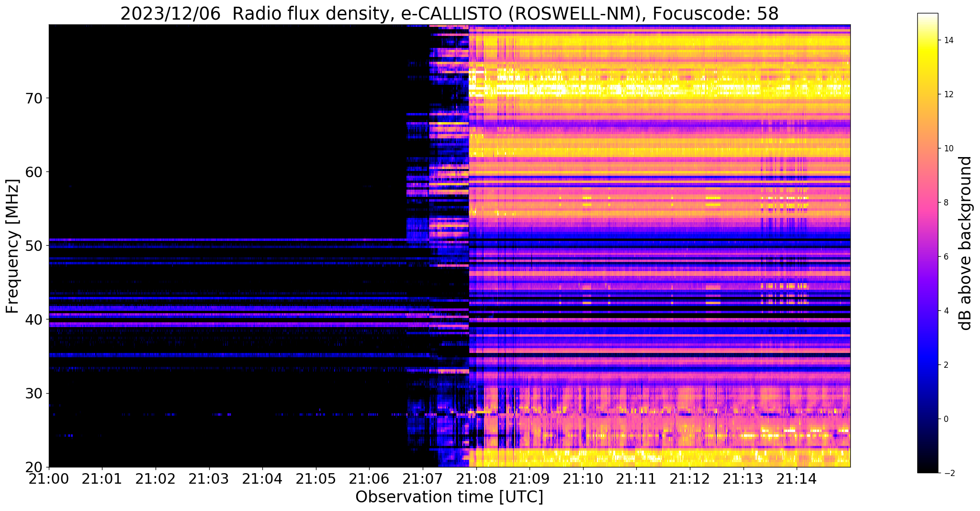Click the 40 MHz frequency tick label
The height and width of the screenshot is (511, 980).
tap(34, 319)
